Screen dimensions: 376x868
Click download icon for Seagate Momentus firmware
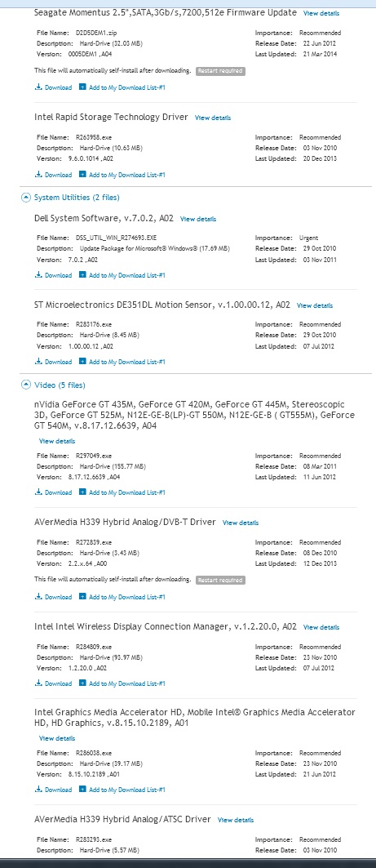coord(38,87)
